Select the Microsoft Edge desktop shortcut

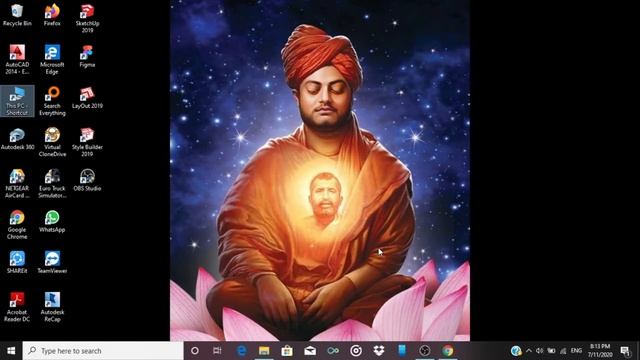point(52,60)
